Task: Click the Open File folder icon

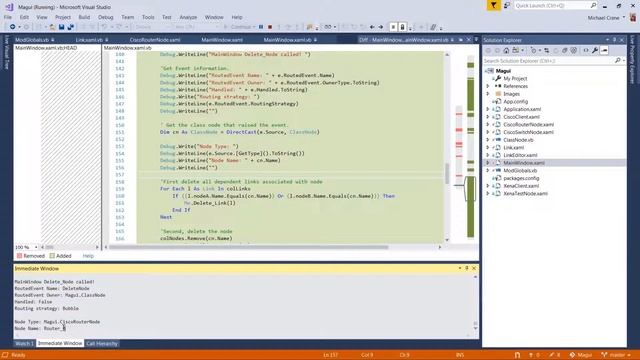Action: pos(52,27)
